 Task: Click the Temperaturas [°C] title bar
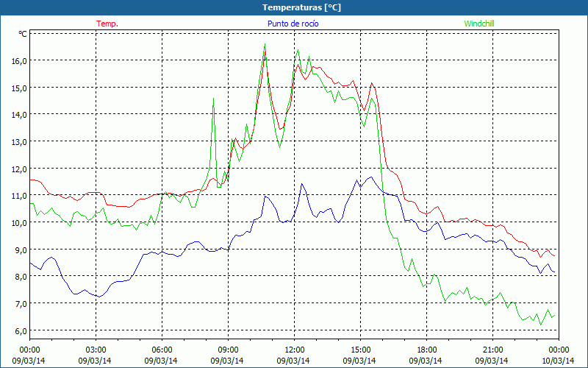294,7
